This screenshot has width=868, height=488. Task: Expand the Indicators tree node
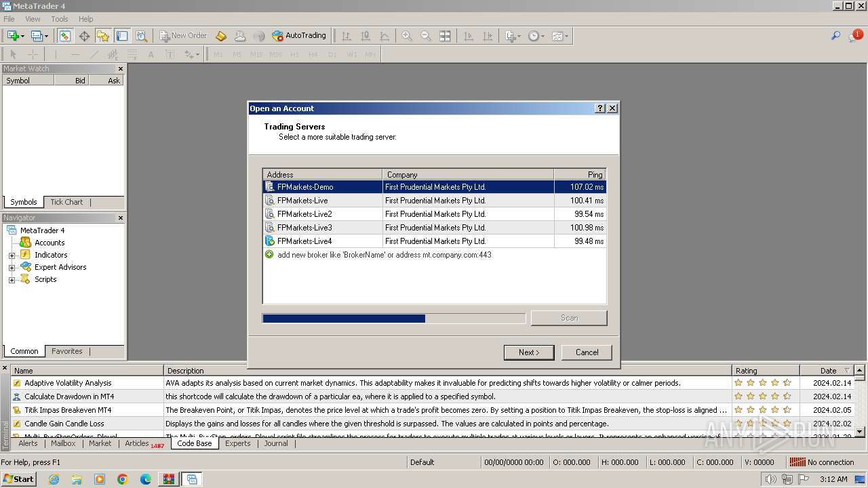(12, 256)
